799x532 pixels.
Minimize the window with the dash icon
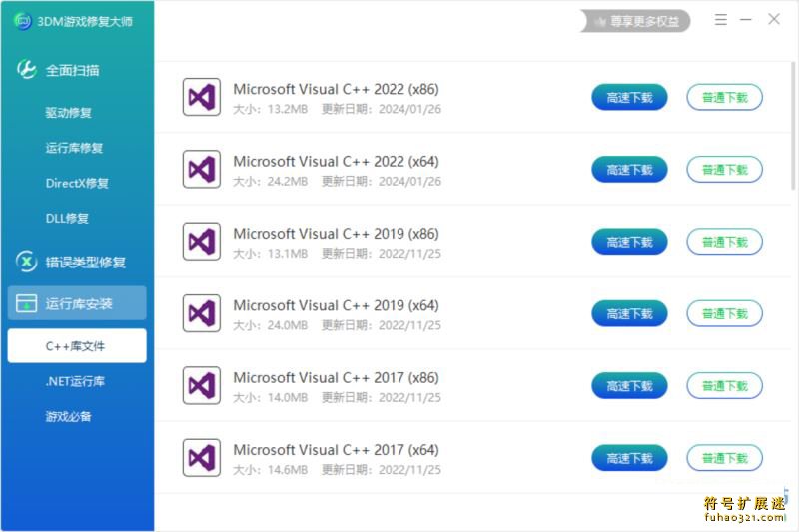pyautogui.click(x=746, y=19)
